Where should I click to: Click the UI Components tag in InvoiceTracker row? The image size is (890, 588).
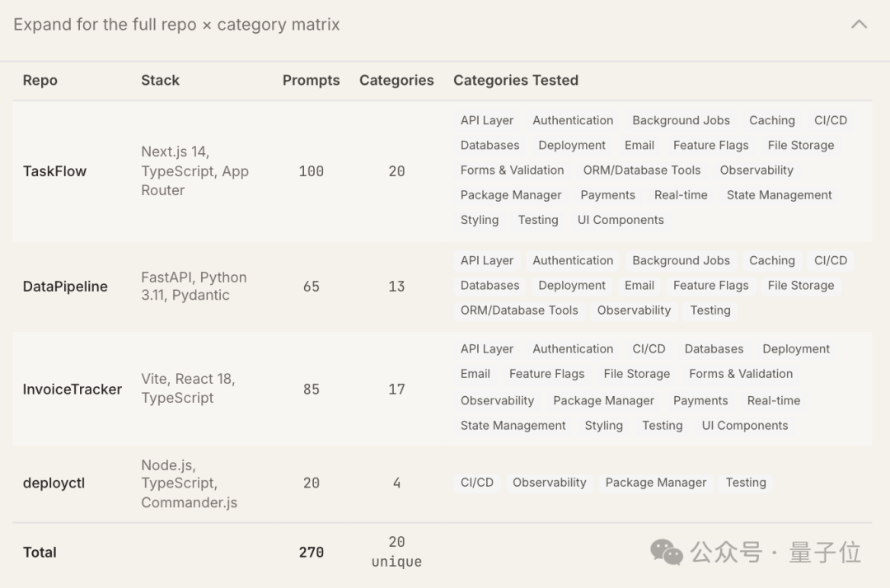click(x=744, y=426)
